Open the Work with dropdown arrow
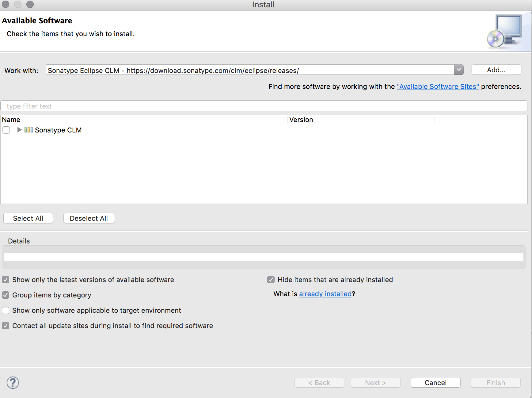The image size is (532, 398). 459,70
